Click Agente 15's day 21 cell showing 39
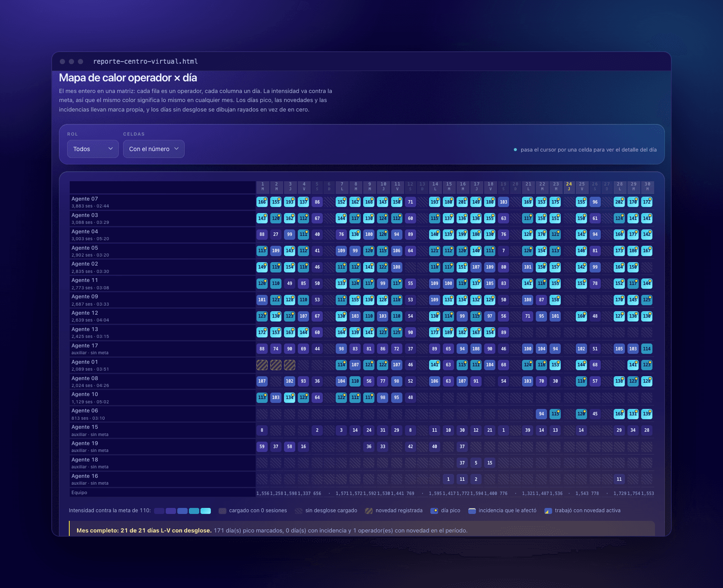Screen dimensions: 723x588 click(528, 430)
